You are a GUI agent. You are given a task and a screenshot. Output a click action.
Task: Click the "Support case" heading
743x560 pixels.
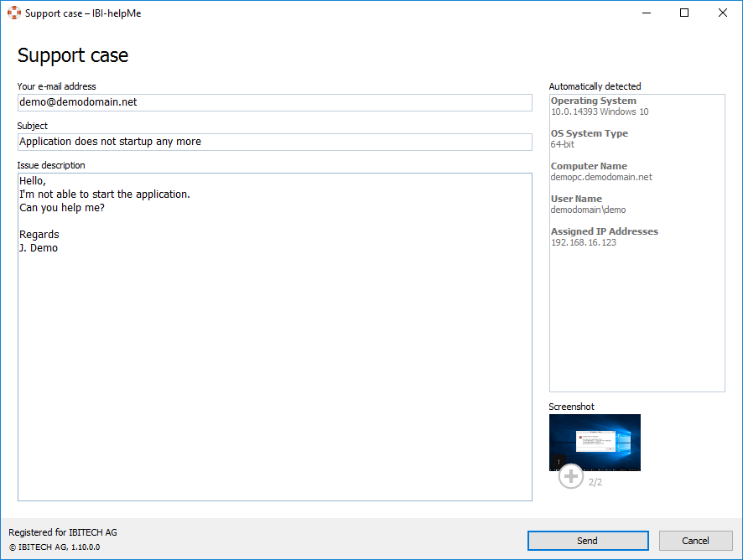tap(73, 56)
